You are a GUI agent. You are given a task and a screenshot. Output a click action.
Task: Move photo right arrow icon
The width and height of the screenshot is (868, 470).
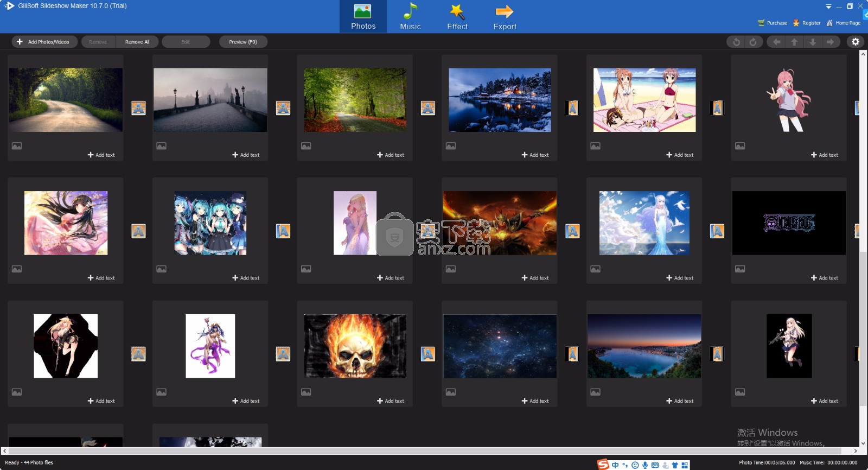831,42
